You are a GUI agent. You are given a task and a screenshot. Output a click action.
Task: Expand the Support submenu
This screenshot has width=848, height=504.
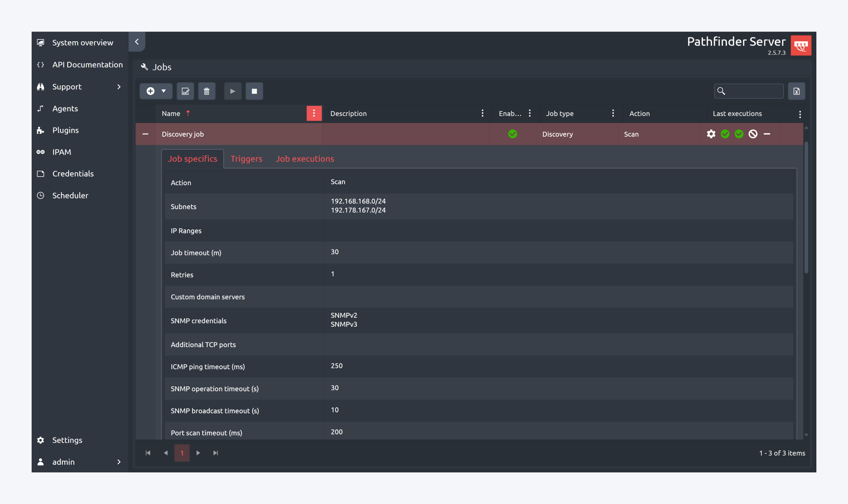tap(119, 87)
